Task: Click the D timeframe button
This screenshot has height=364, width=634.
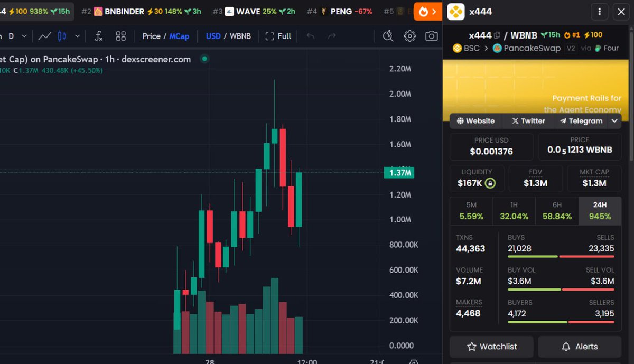Action: pos(11,36)
